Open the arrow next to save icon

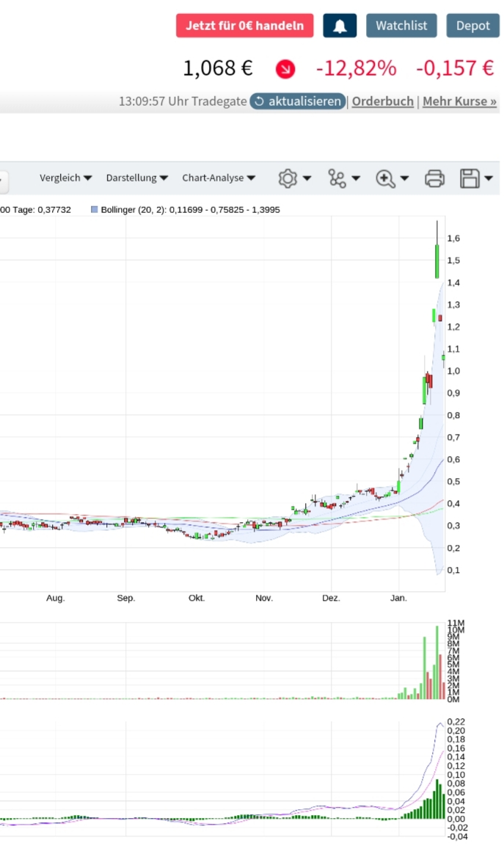tap(489, 178)
